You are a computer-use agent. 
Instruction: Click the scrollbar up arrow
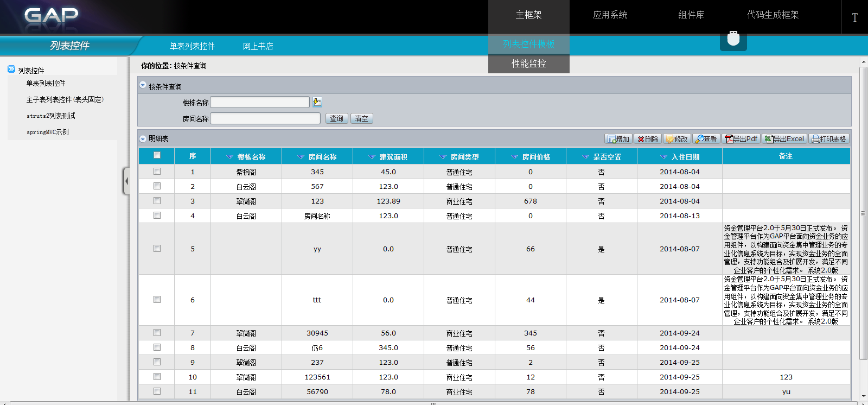coord(863,62)
